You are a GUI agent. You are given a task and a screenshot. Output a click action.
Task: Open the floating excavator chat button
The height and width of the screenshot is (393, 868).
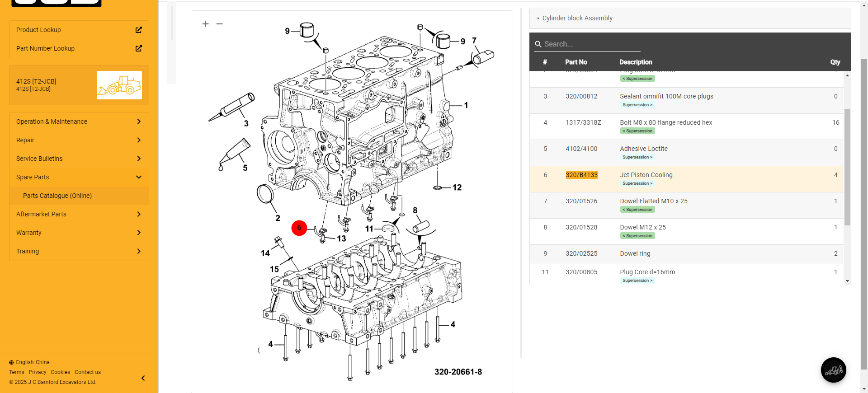click(x=833, y=370)
